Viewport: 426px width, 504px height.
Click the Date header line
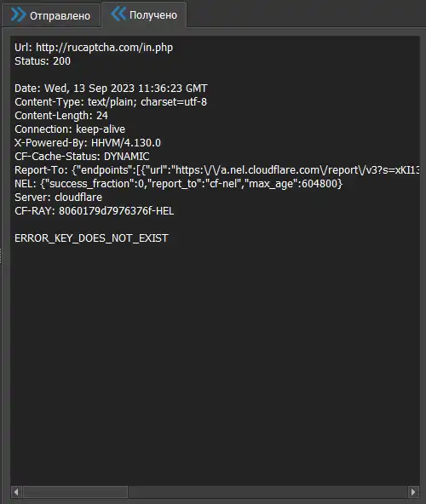(x=111, y=88)
